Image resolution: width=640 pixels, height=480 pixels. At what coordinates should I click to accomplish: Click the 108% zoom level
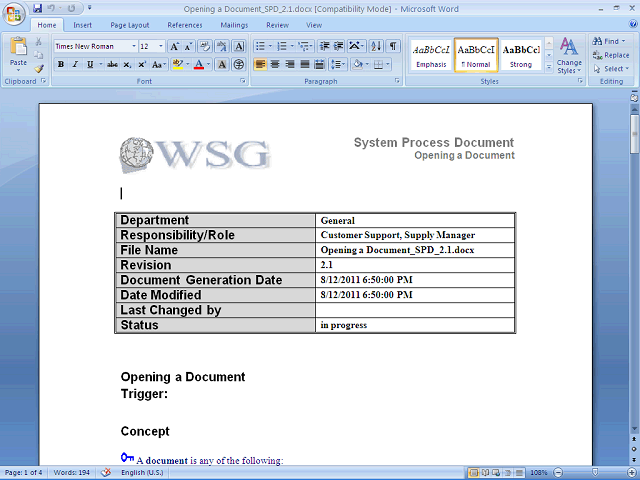[x=539, y=473]
